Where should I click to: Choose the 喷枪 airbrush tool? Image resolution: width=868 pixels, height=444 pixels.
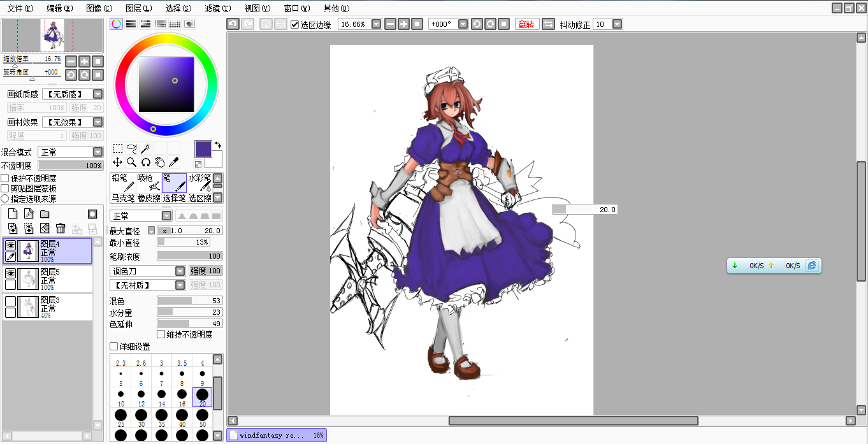pyautogui.click(x=148, y=183)
